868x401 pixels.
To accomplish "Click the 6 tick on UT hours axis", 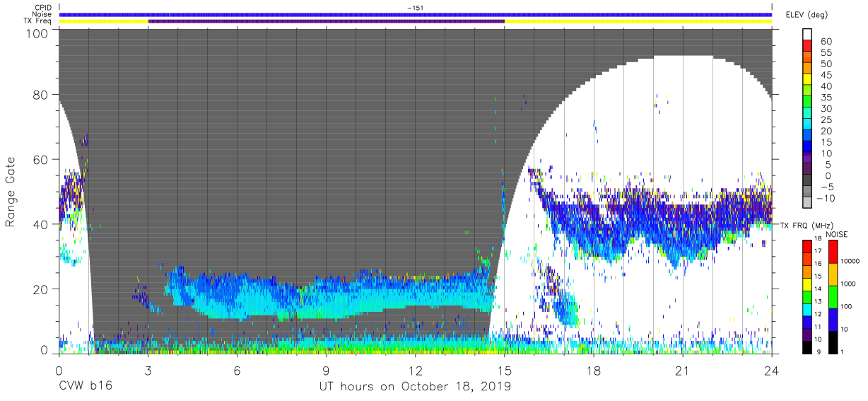I will 237,369.
